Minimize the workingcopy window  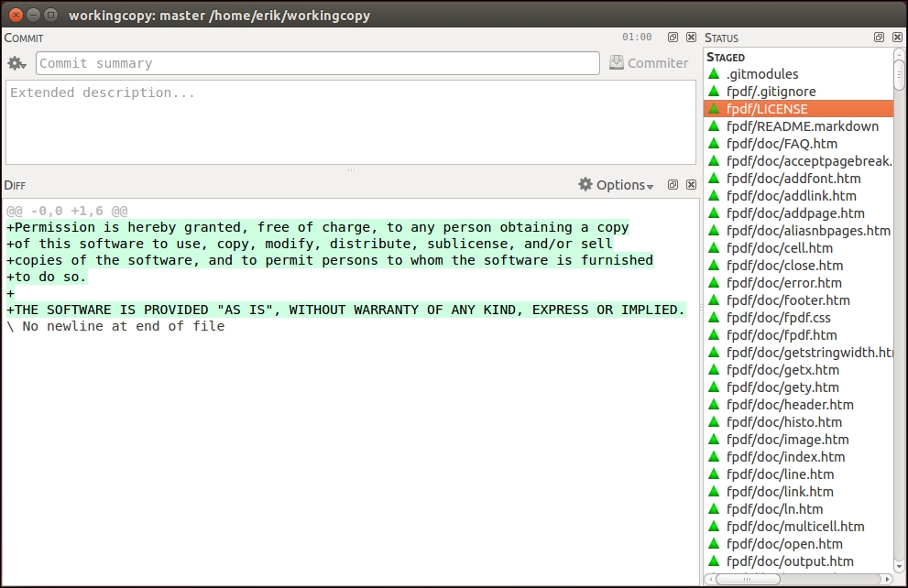click(x=34, y=15)
